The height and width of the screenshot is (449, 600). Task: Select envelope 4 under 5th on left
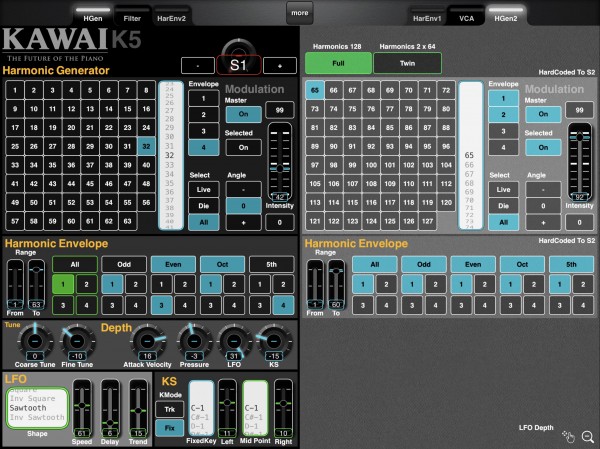[283, 305]
